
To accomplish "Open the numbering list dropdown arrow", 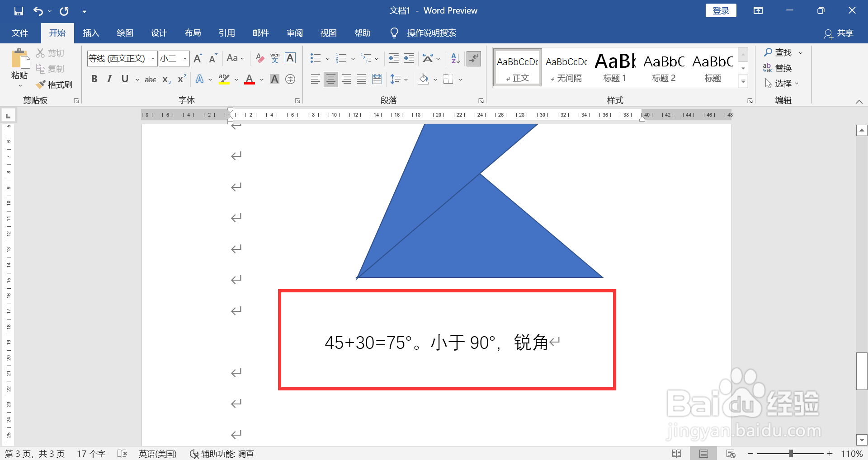I will coord(353,58).
